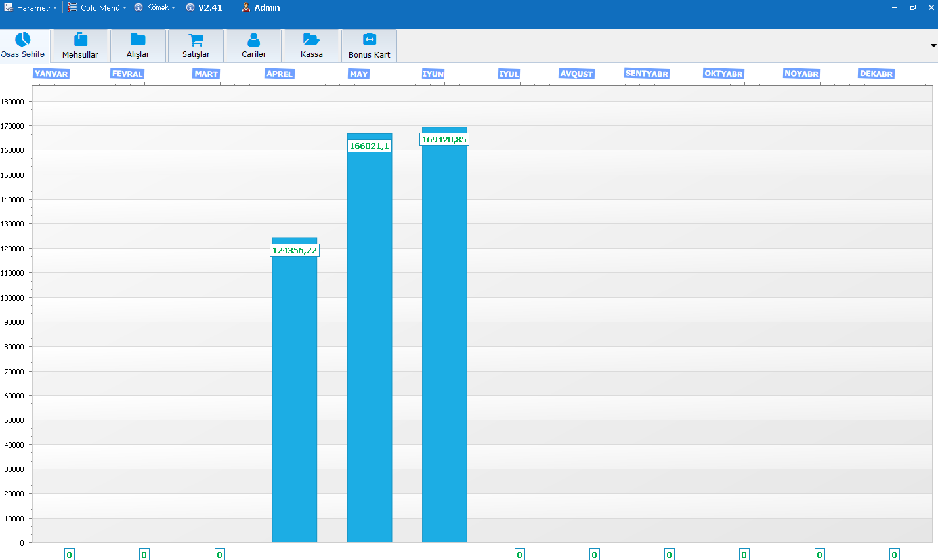Click the FEVRAL month label
Image resolution: width=938 pixels, height=560 pixels.
pyautogui.click(x=127, y=74)
